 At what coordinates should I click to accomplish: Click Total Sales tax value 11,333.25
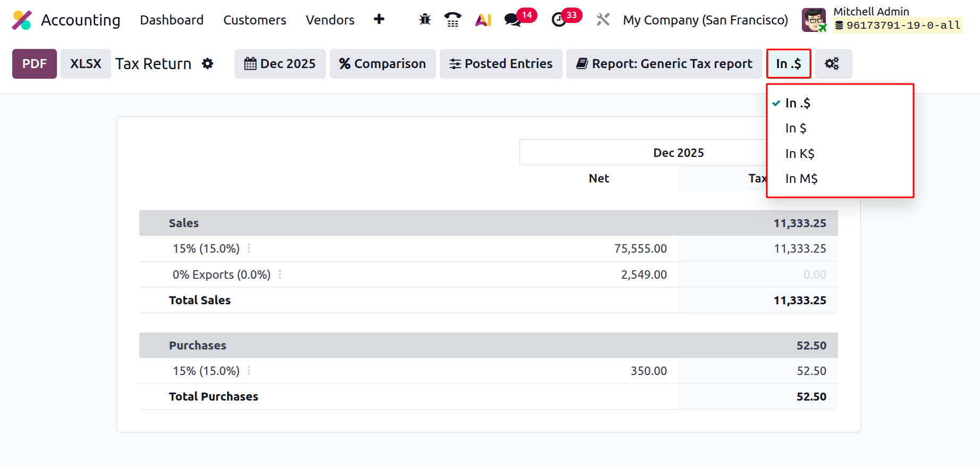[x=800, y=300]
